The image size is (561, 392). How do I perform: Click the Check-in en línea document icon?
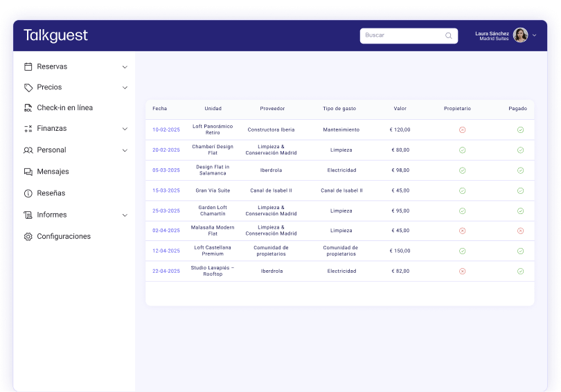28,107
